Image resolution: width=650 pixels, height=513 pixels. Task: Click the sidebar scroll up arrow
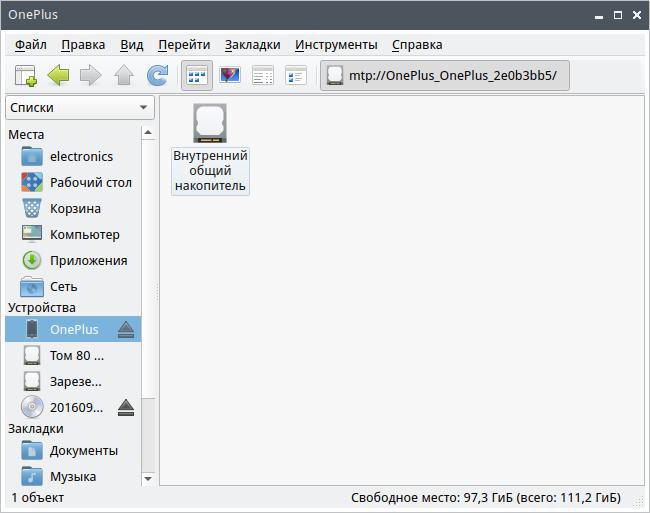tap(148, 133)
